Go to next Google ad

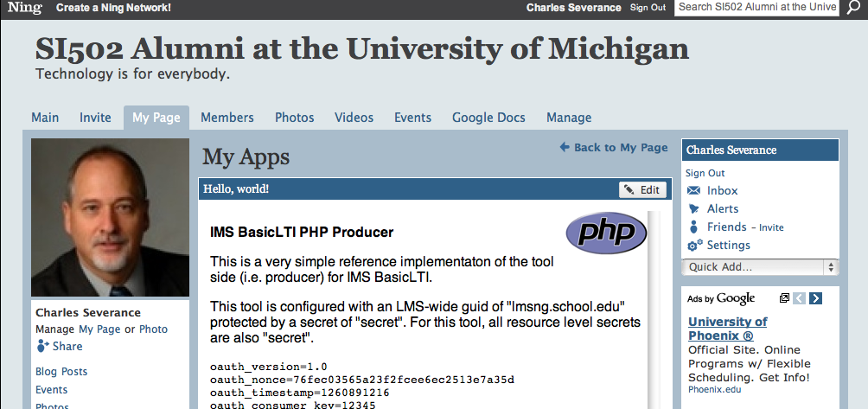point(815,298)
